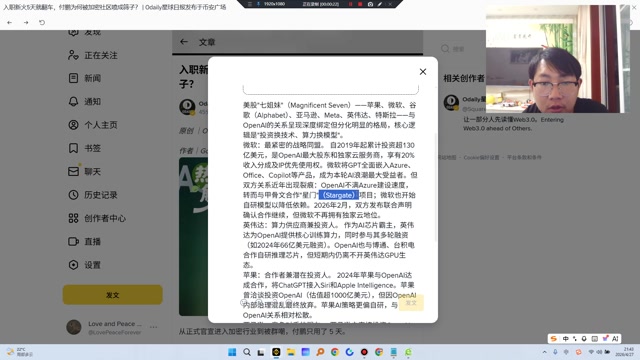This screenshot has width=640, height=360.
Task: Stop the screen recording
Action: [x=360, y=4]
